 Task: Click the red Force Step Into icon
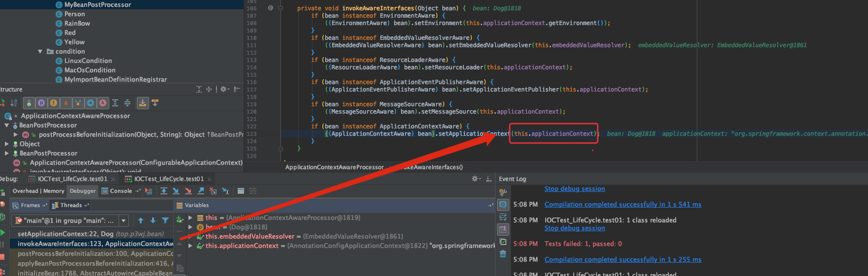pos(188,191)
